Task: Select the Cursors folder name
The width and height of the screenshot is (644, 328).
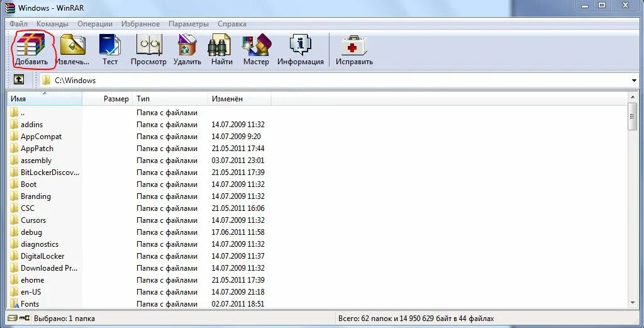Action: tap(33, 220)
